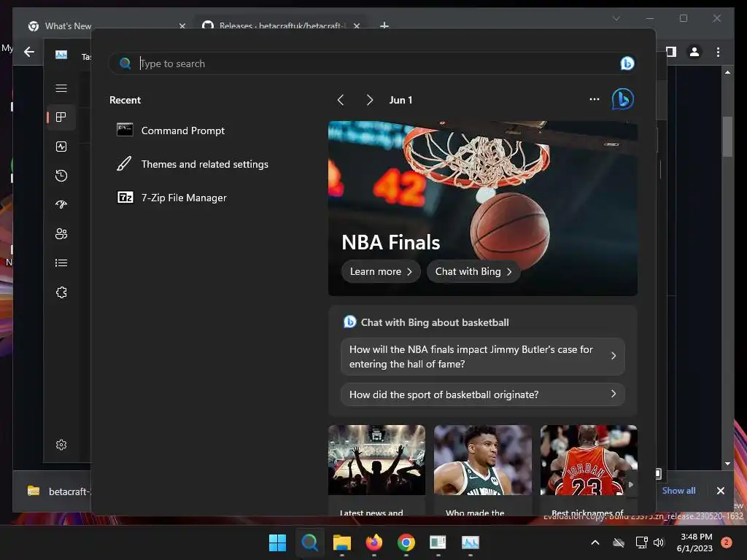Open Chrome profile avatar icon

[x=694, y=52]
